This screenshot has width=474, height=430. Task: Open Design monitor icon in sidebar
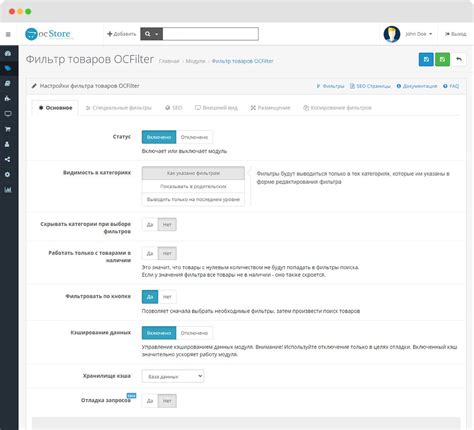point(8,114)
